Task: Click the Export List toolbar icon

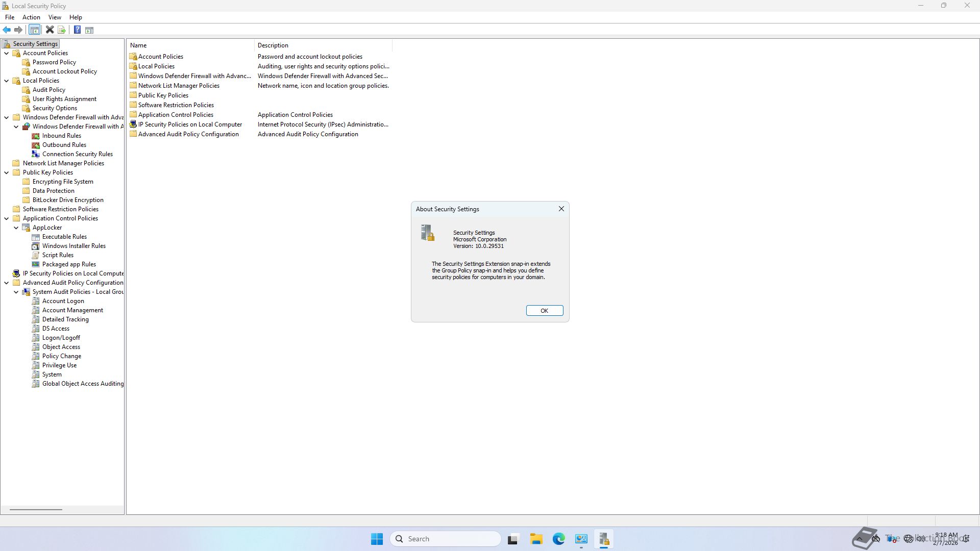Action: 62,30
